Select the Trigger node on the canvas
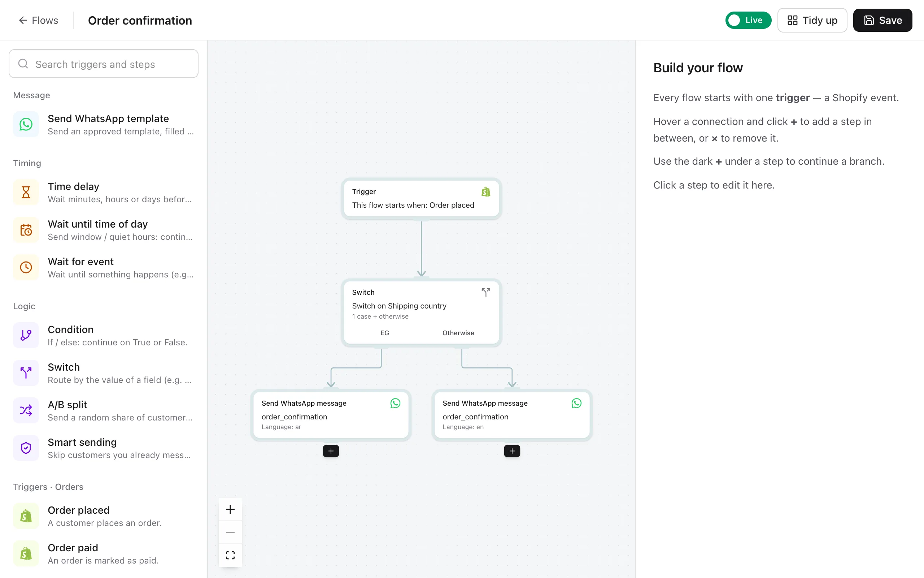The width and height of the screenshot is (924, 578). point(421,198)
